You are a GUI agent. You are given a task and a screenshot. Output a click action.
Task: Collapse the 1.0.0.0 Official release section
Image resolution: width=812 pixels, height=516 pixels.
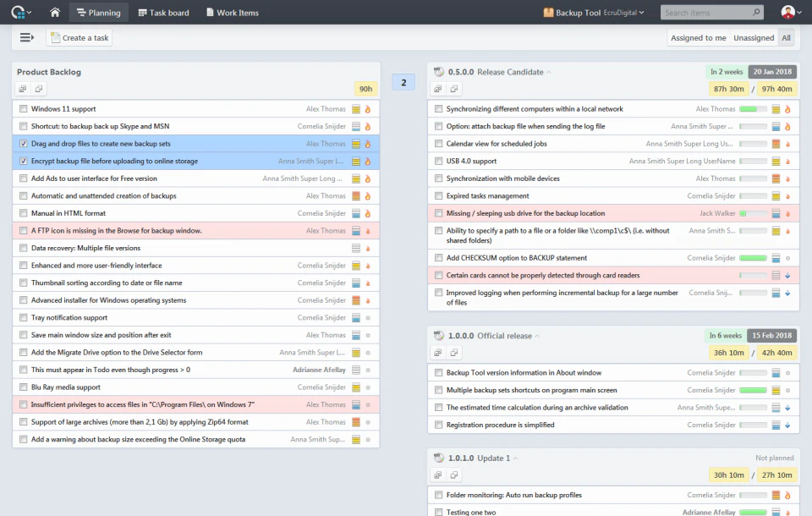pos(537,336)
